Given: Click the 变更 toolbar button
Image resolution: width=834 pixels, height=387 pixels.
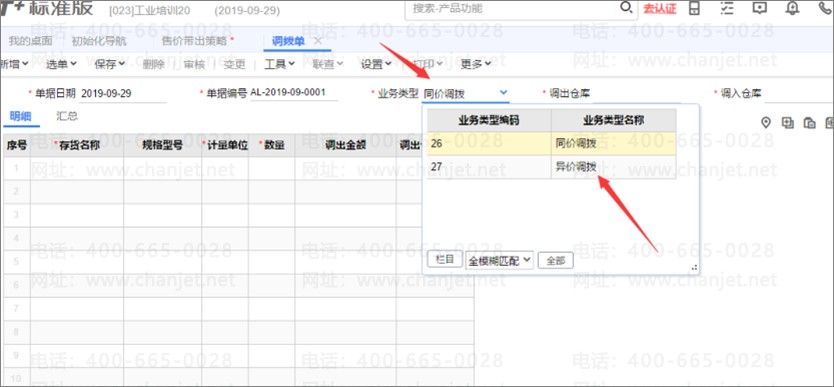Looking at the screenshot, I should click(235, 64).
